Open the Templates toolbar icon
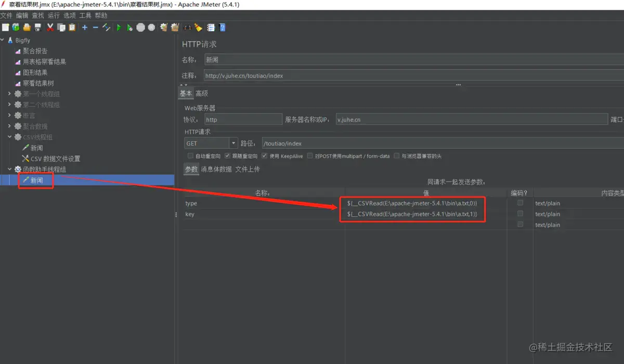Viewport: 624px width, 364px height. coord(16,28)
